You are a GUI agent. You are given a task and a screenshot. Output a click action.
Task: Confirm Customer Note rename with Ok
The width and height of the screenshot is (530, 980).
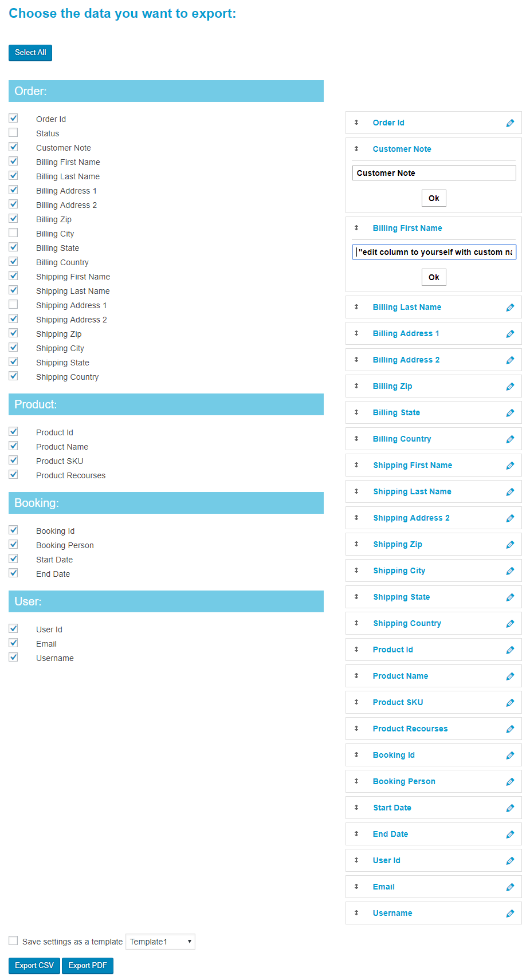pyautogui.click(x=434, y=198)
